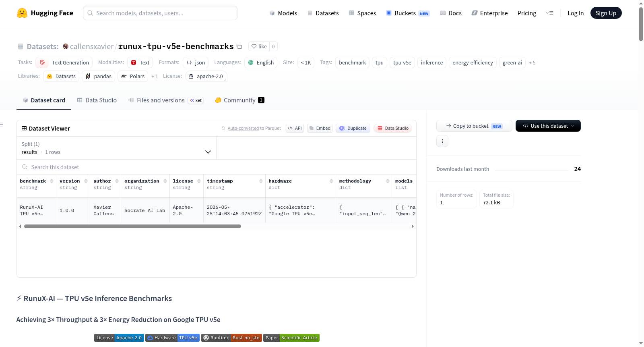Sort the version column
The width and height of the screenshot is (644, 347).
tap(86, 181)
